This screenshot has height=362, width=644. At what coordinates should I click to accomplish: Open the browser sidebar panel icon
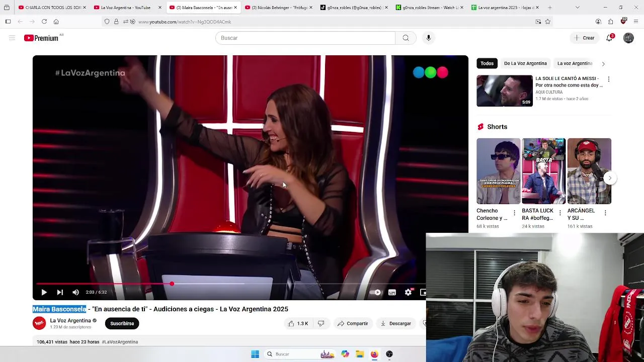pos(8,22)
